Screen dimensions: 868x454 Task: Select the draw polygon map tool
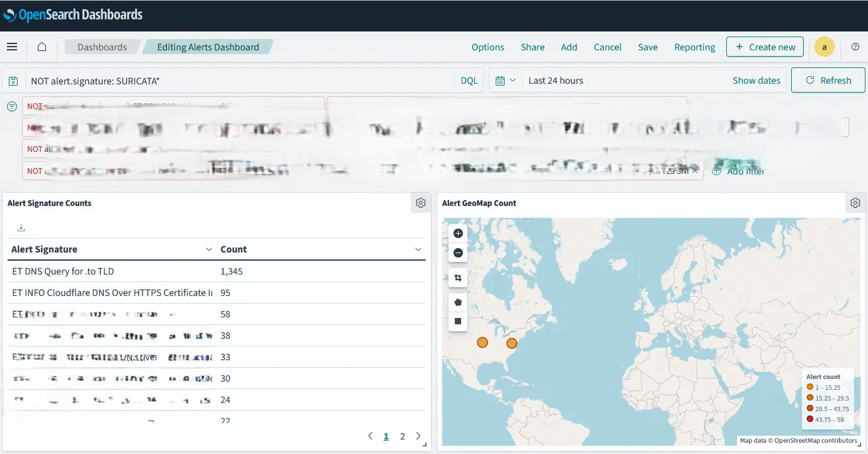(x=458, y=302)
